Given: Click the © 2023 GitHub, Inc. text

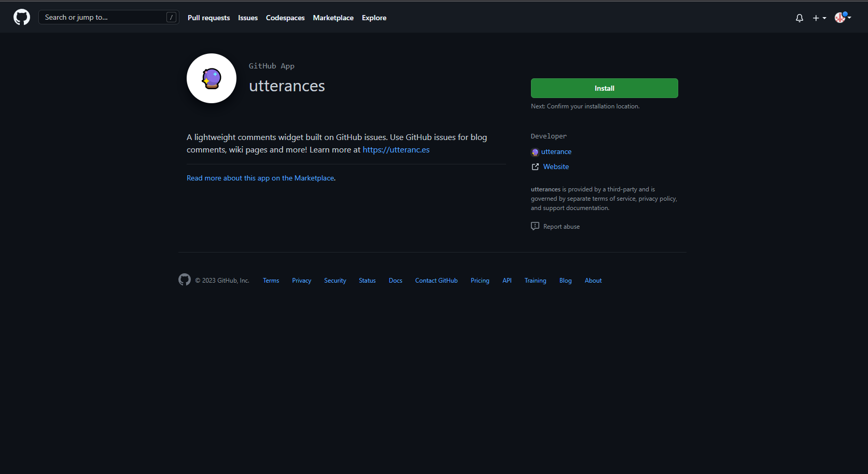Looking at the screenshot, I should (x=222, y=281).
